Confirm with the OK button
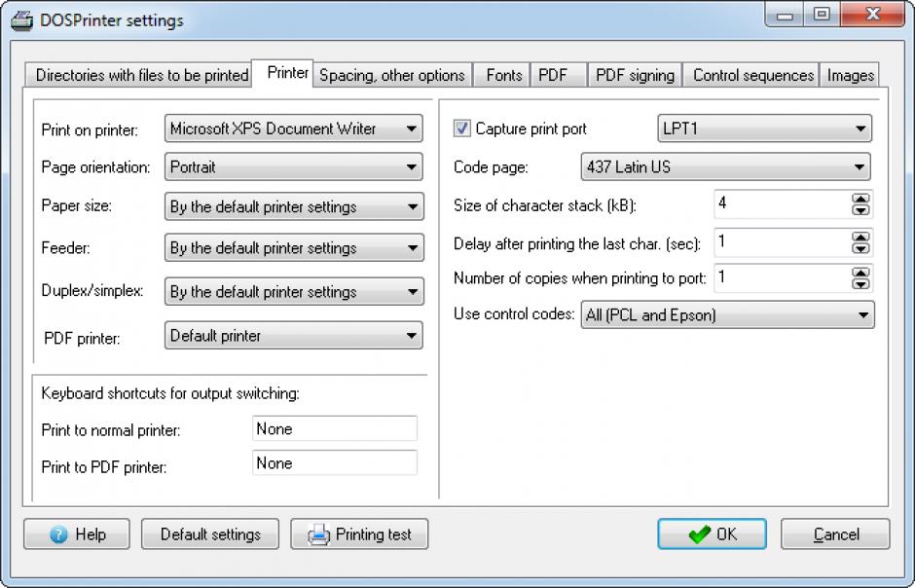This screenshot has width=915, height=588. click(712, 534)
